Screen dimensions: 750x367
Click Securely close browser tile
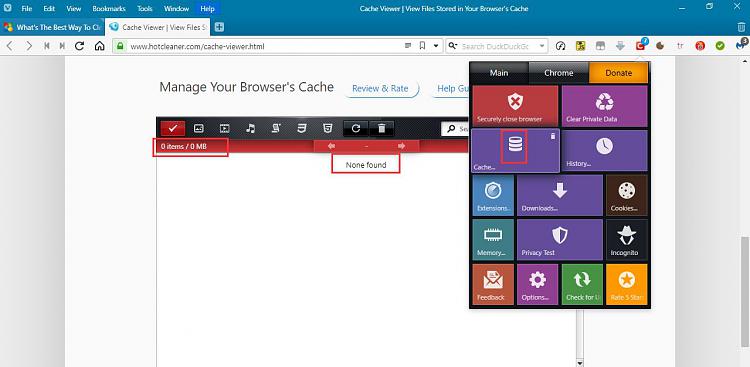pos(515,106)
